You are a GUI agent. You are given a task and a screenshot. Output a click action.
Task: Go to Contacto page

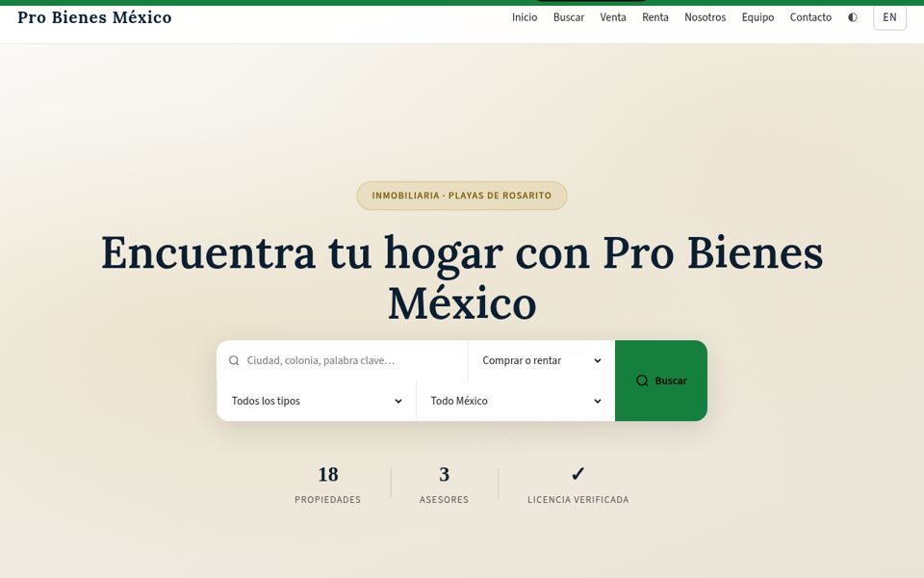810,17
